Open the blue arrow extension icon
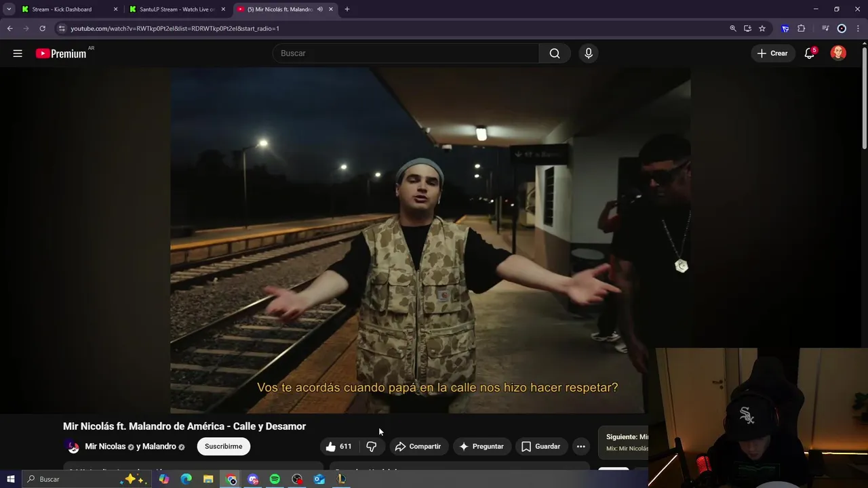This screenshot has height=488, width=868. point(785,28)
